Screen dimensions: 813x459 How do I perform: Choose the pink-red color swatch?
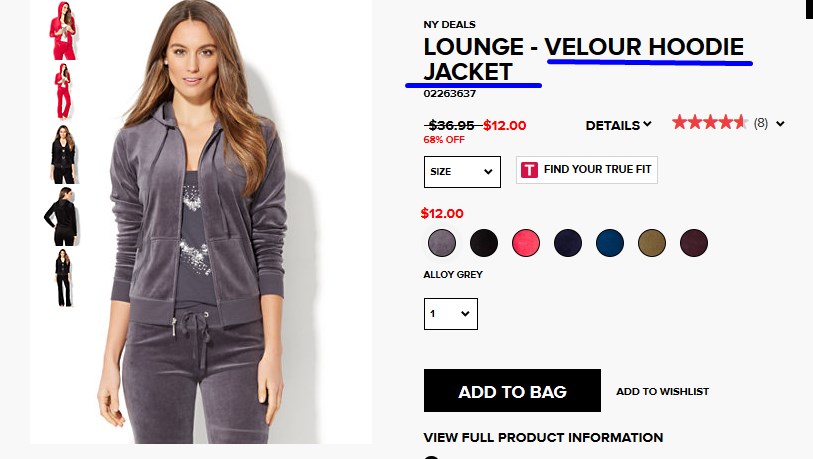[x=526, y=243]
